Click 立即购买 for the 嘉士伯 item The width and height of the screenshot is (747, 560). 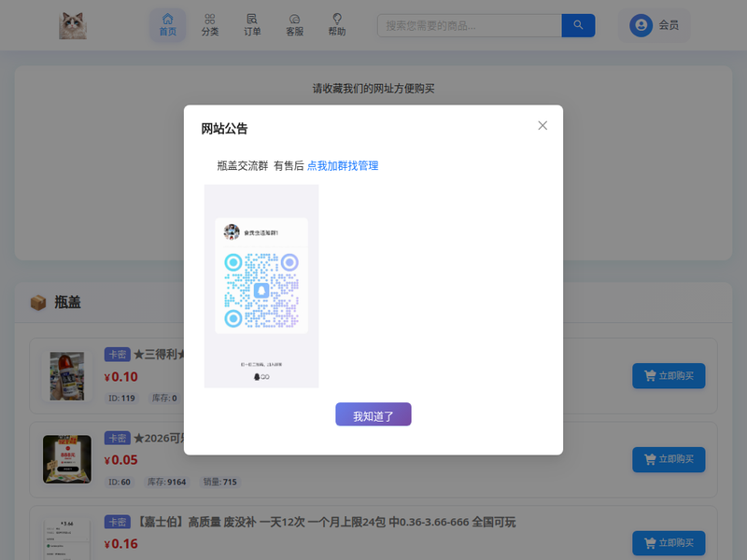pyautogui.click(x=669, y=543)
